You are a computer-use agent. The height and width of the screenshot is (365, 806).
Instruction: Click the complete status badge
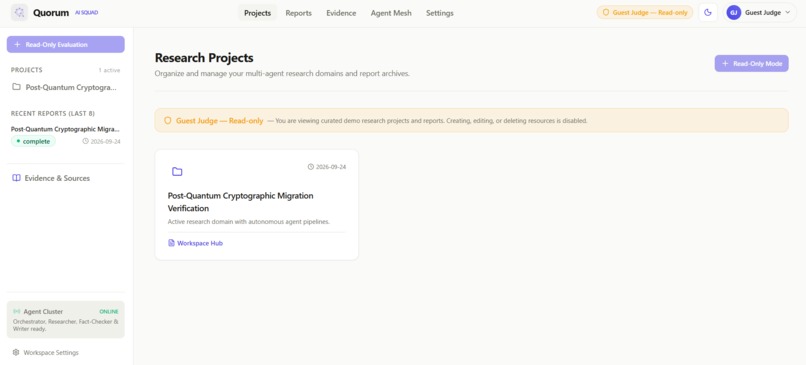[33, 141]
